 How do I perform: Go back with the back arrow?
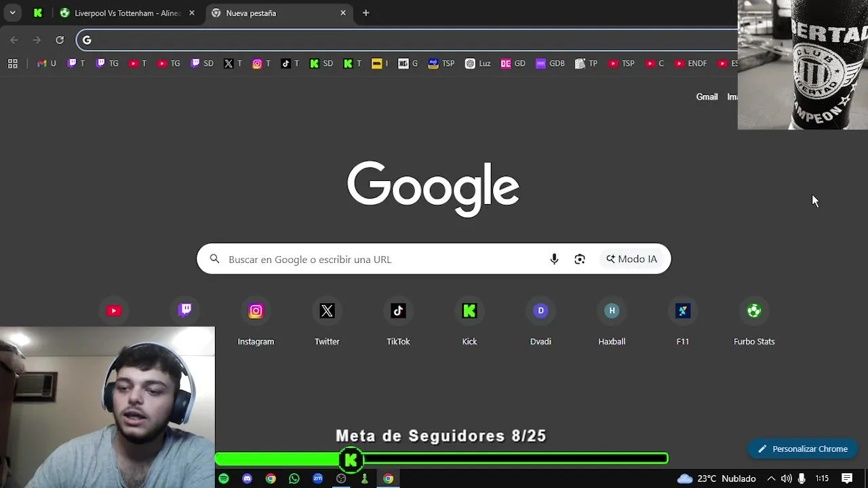coord(14,40)
